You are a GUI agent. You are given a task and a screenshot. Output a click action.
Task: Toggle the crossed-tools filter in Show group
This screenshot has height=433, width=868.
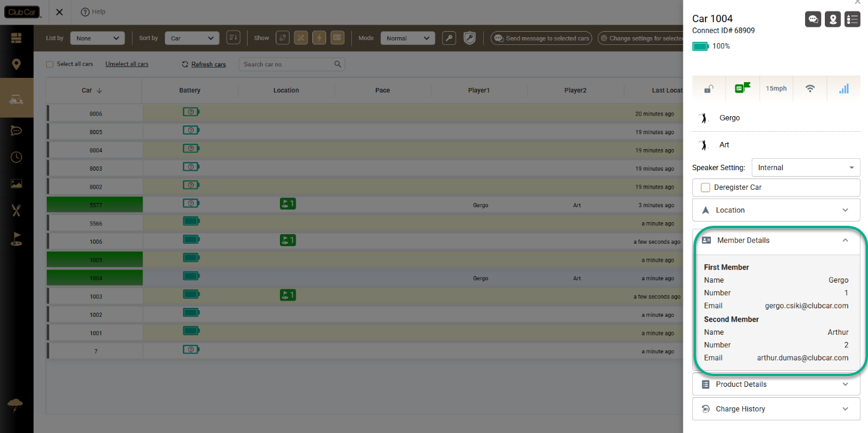[301, 38]
